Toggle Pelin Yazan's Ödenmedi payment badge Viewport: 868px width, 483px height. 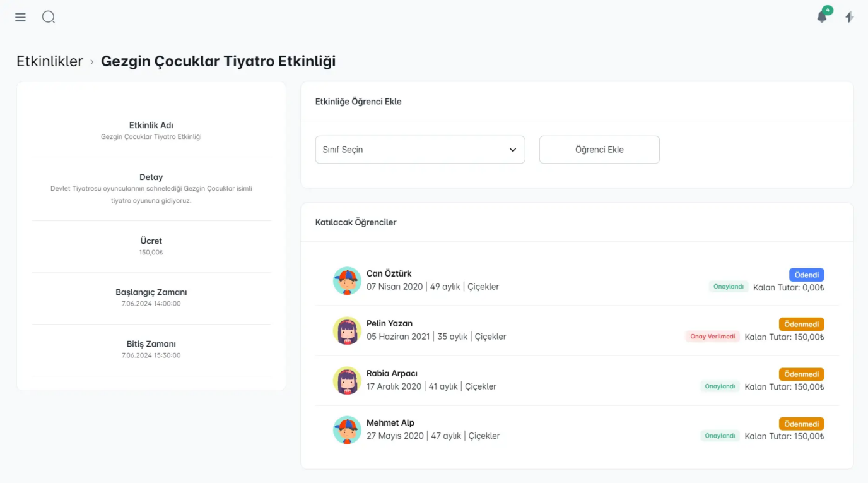pyautogui.click(x=801, y=325)
